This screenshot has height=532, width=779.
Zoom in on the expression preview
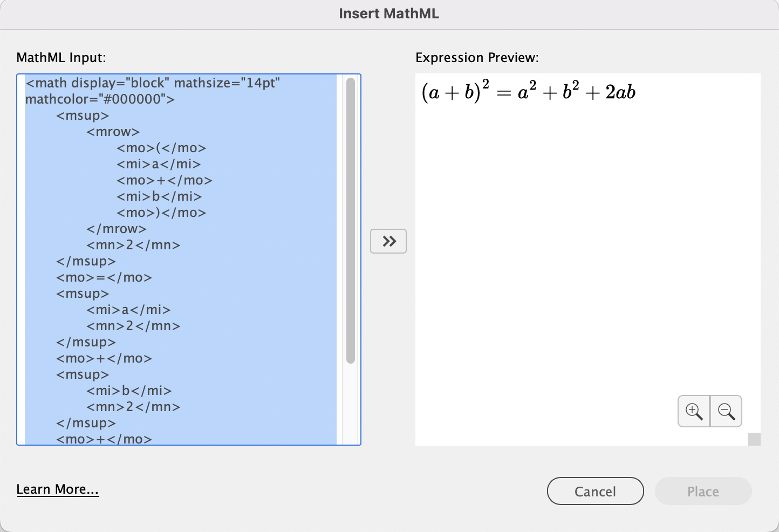(x=694, y=411)
